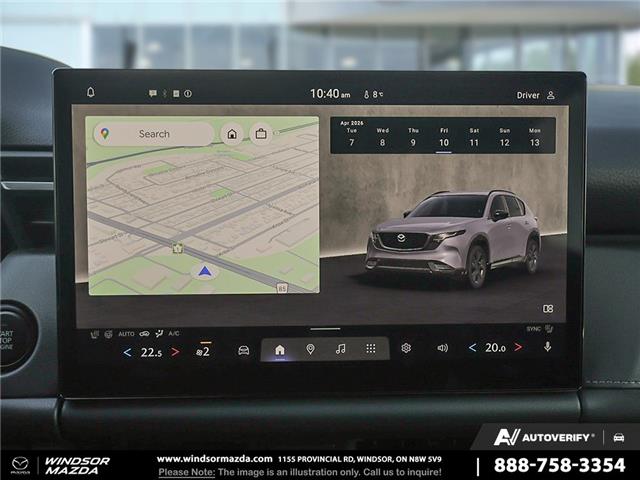Select Tue 7 in the calendar

pyautogui.click(x=352, y=137)
